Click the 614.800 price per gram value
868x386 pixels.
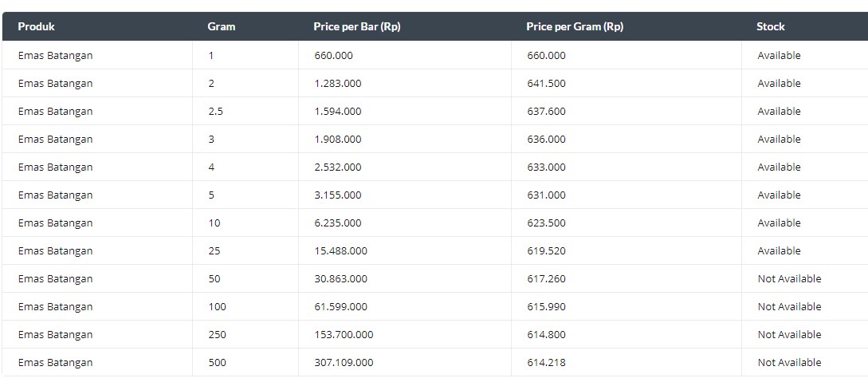point(546,334)
